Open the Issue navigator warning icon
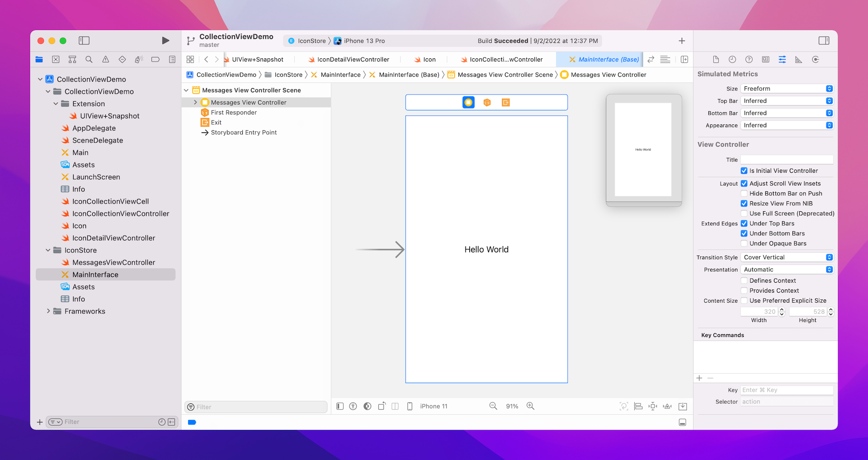 coord(105,59)
